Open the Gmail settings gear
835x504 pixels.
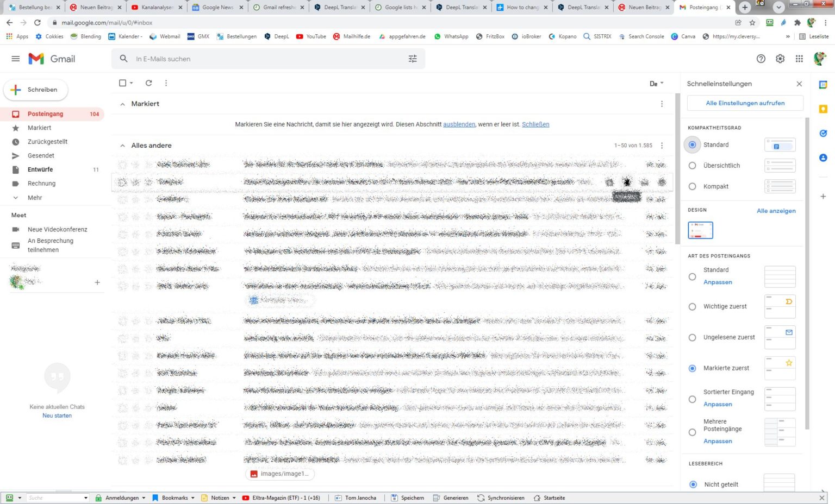coord(780,59)
